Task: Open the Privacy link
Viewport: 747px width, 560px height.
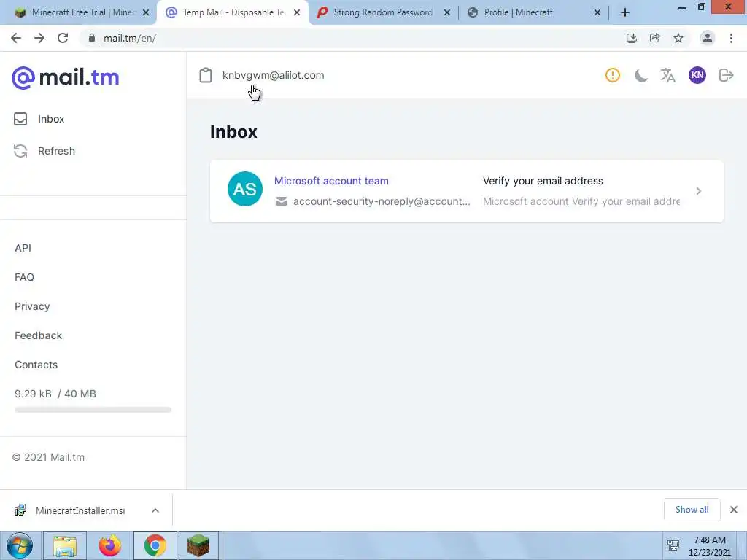Action: 32,306
